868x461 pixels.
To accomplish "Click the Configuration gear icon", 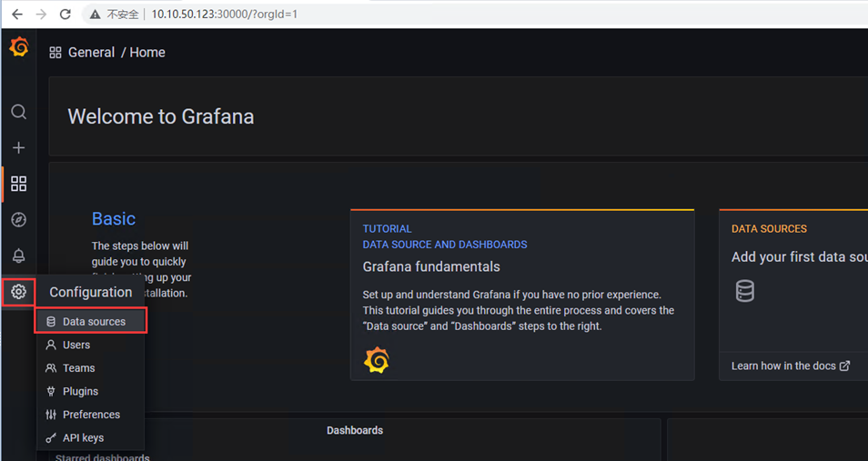I will point(19,292).
